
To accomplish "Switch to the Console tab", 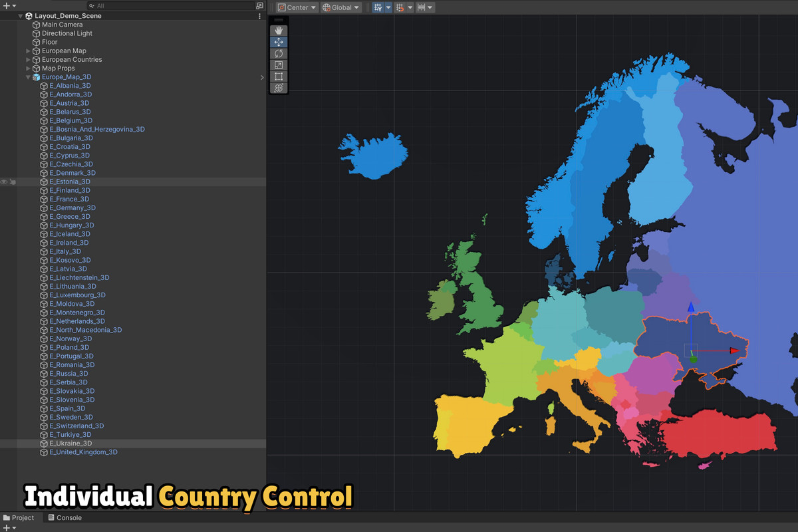I will click(65, 517).
